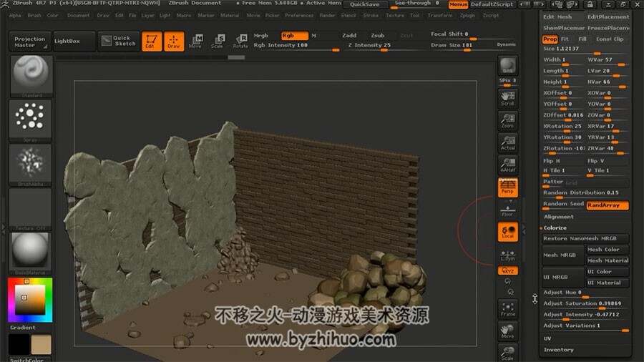Click the Scroll canvas icon

point(507,99)
